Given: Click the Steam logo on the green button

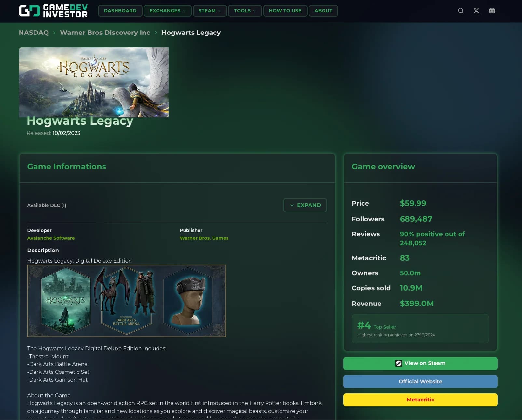Looking at the screenshot, I should coord(398,363).
